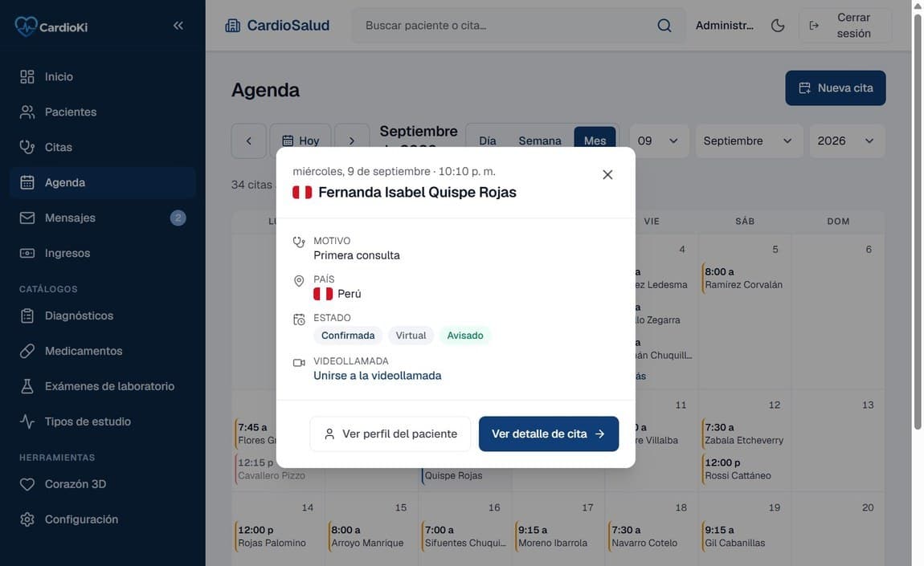The height and width of the screenshot is (566, 924).
Task: Switch to Mes view
Action: (x=595, y=140)
